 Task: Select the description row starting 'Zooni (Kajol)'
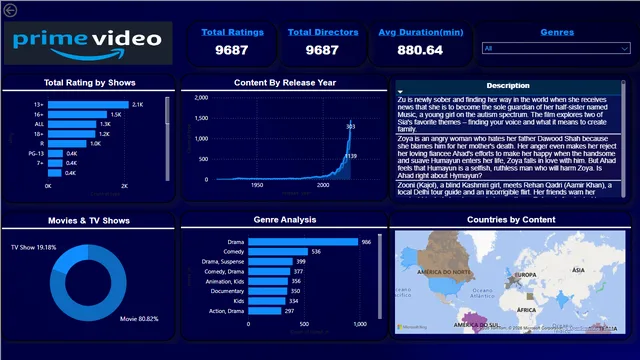pyautogui.click(x=508, y=189)
